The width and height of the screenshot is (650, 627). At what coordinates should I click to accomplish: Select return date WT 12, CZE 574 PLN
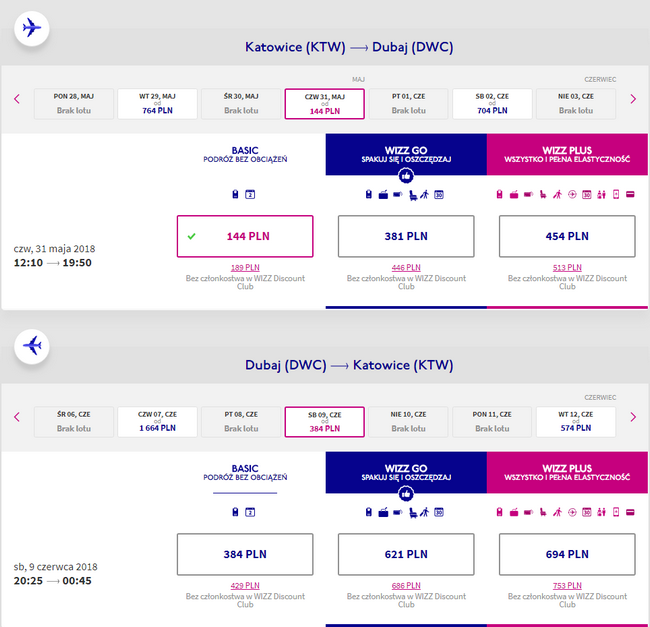coord(576,422)
